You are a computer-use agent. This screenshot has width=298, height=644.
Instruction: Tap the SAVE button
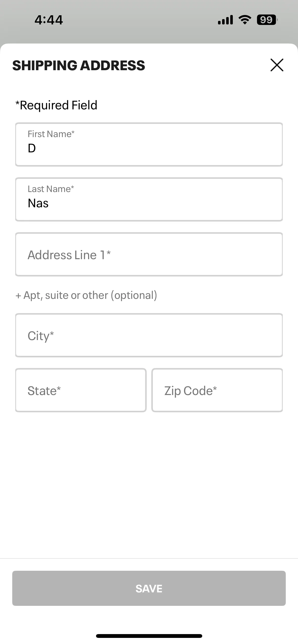pos(149,588)
